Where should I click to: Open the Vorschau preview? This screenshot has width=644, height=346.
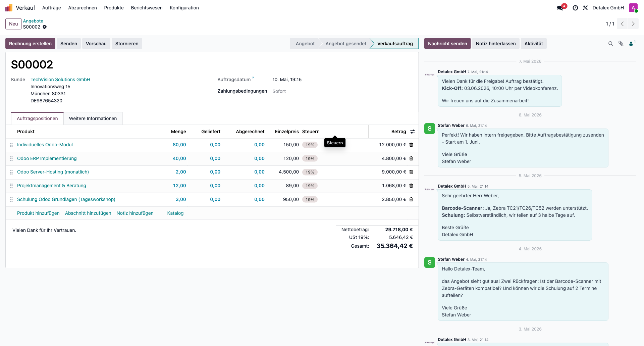[96, 44]
